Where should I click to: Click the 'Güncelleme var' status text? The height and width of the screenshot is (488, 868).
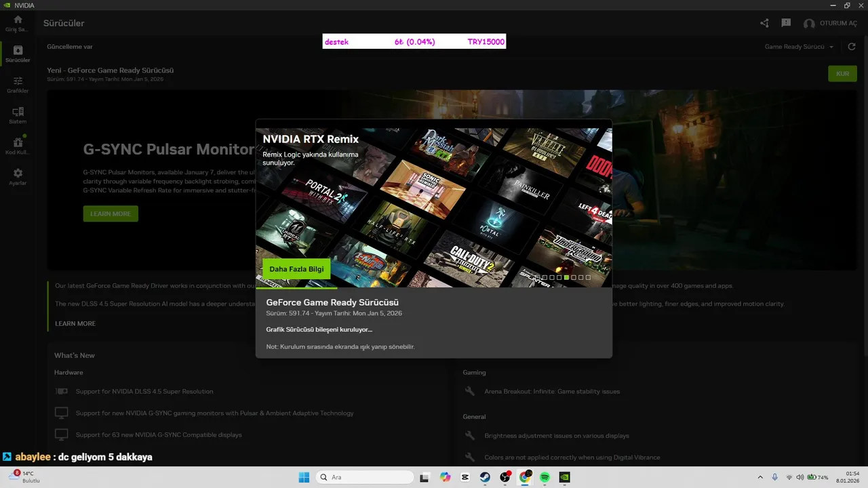[x=70, y=47]
